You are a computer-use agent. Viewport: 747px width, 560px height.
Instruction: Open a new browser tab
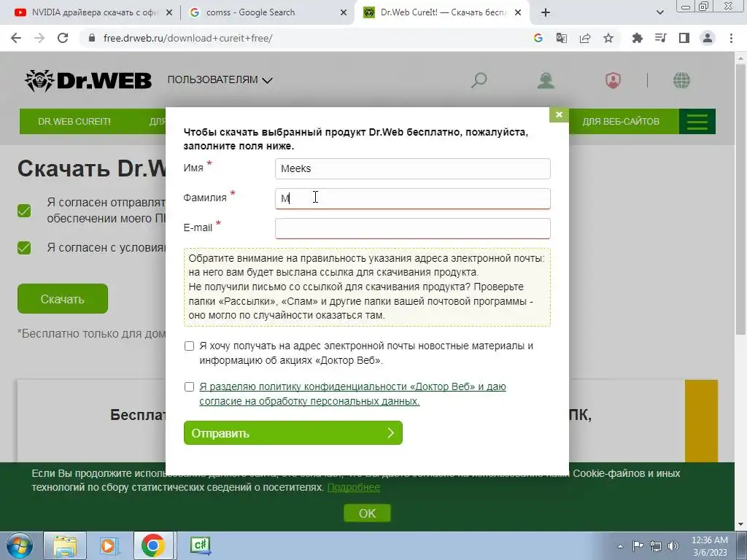546,12
